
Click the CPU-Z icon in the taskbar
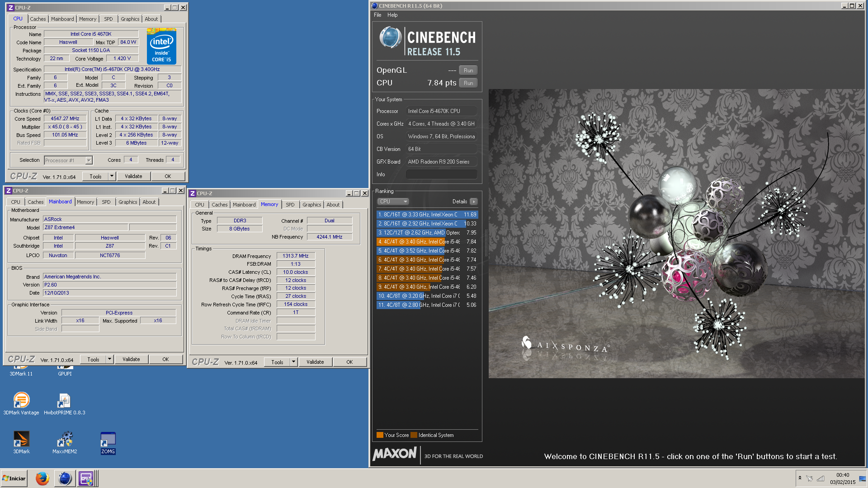(x=86, y=478)
